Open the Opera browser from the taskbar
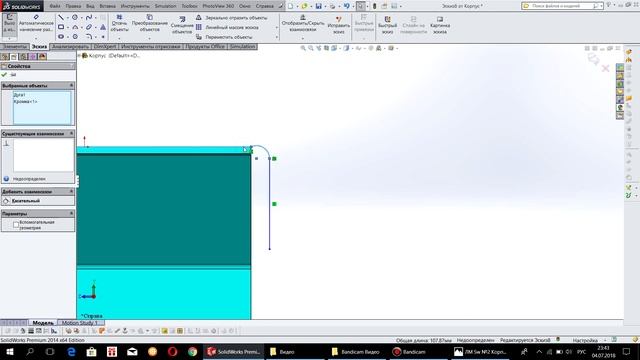This screenshot has height=360, width=640. (x=172, y=351)
